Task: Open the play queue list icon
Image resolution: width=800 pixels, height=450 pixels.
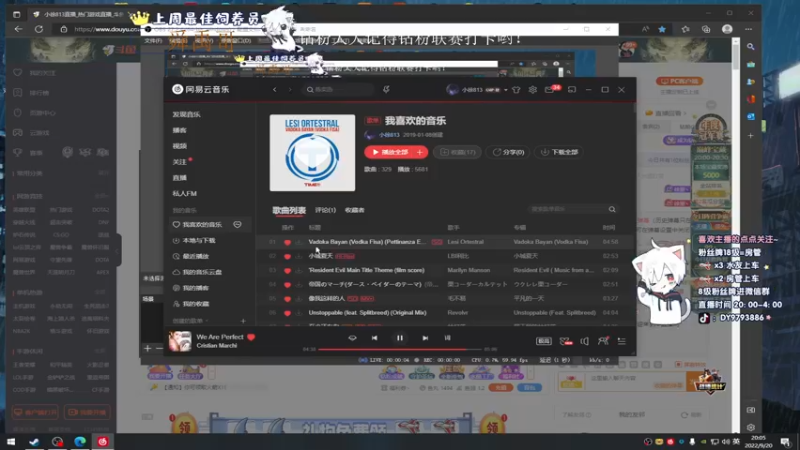Action: tap(621, 341)
